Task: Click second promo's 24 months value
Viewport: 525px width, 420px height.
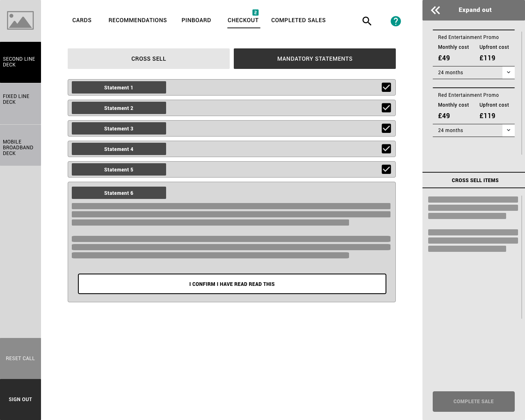Action: (450, 130)
